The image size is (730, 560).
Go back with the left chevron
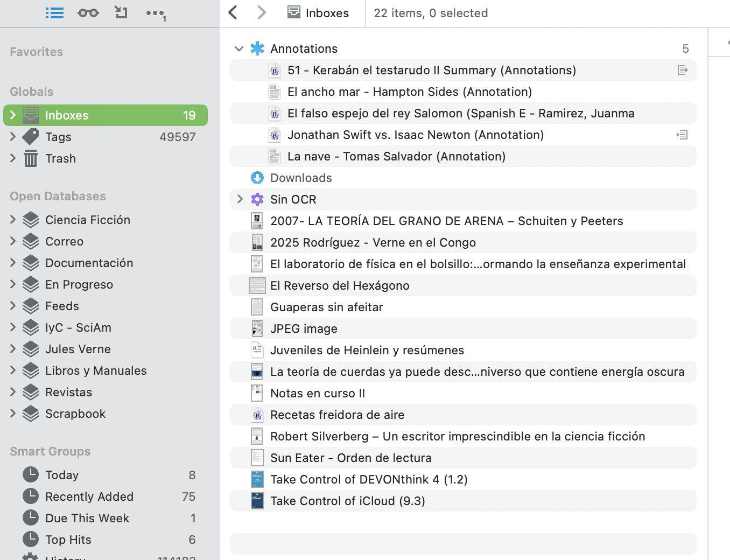pyautogui.click(x=233, y=12)
